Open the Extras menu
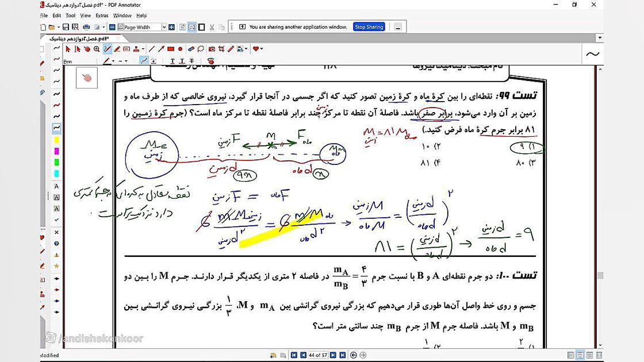This screenshot has width=644, height=362. pyautogui.click(x=102, y=16)
